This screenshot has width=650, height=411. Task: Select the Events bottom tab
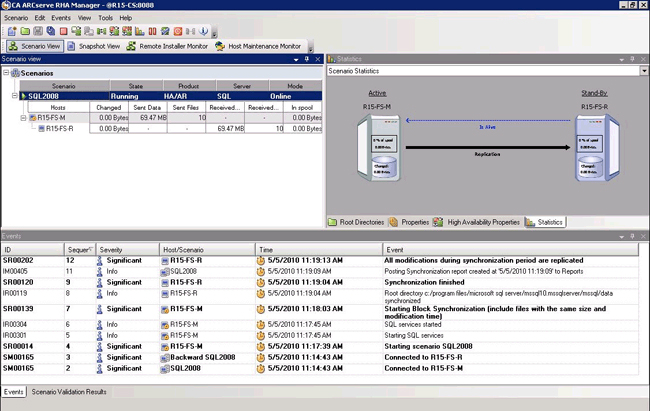[x=14, y=392]
